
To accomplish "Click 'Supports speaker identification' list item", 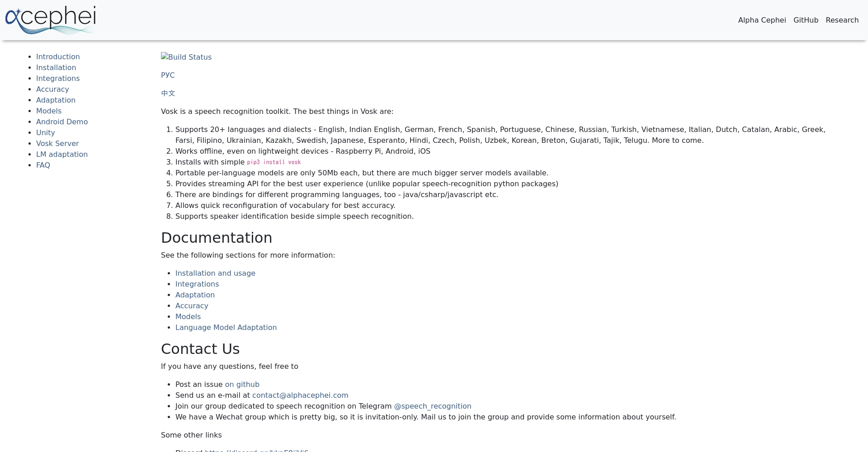I will tap(295, 216).
